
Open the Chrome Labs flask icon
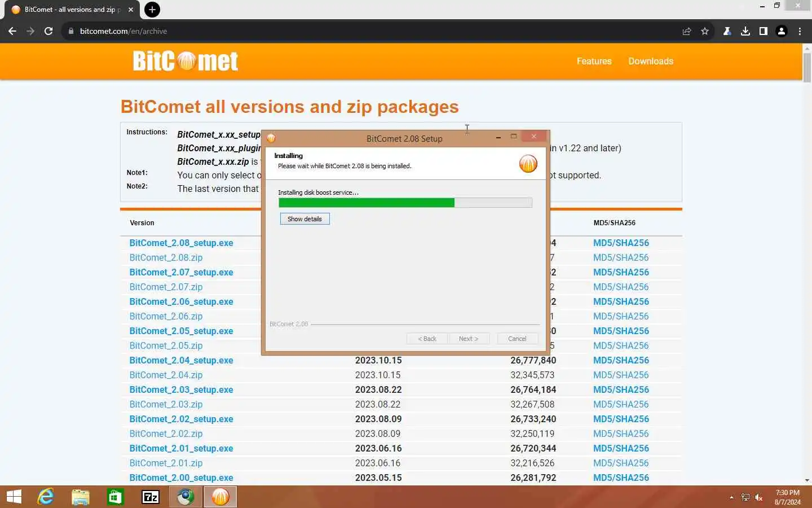click(727, 31)
